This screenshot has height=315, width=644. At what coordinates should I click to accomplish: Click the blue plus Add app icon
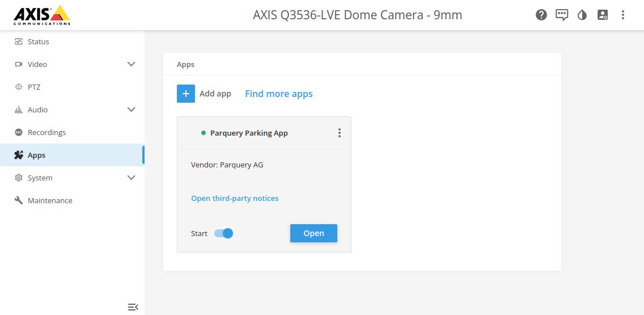(186, 94)
